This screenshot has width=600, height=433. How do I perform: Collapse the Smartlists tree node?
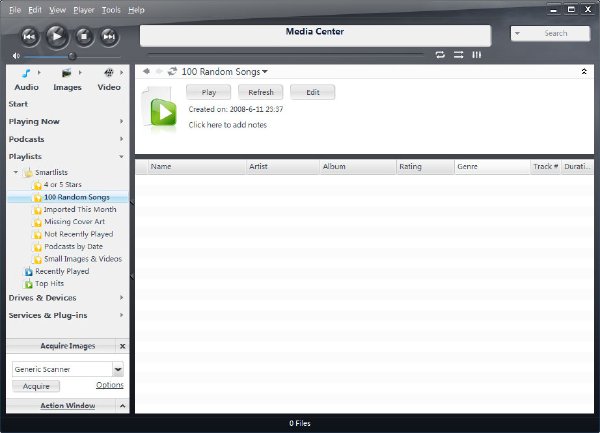pyautogui.click(x=16, y=172)
